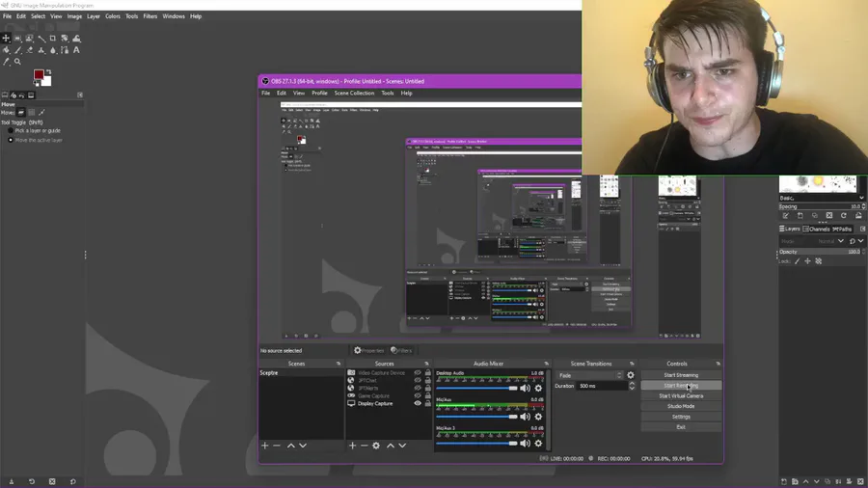Click the Desktop Audio volume slider
This screenshot has width=868, height=488.
[476, 389]
